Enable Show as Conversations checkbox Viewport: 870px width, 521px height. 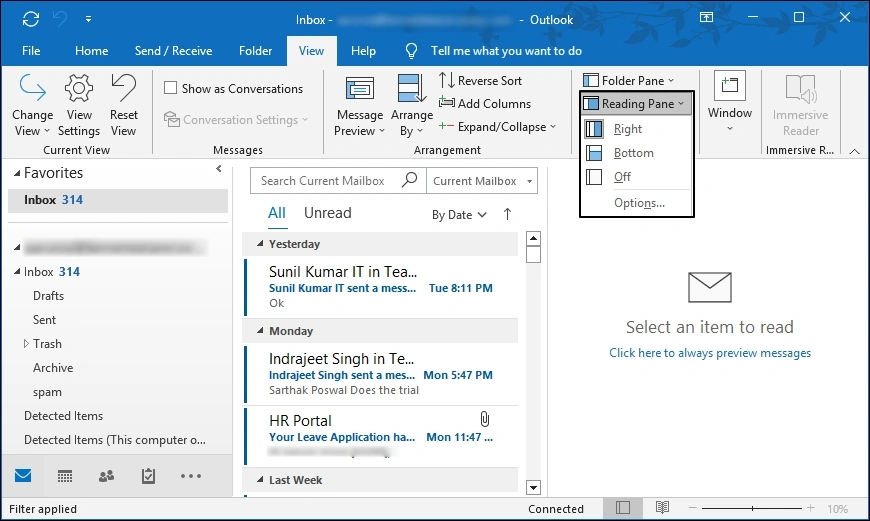tap(171, 88)
